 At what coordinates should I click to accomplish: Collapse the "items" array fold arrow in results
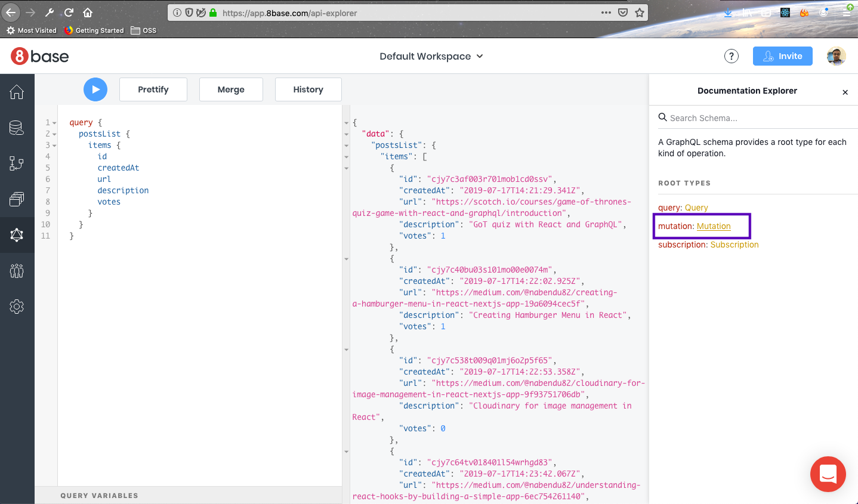[x=346, y=157]
